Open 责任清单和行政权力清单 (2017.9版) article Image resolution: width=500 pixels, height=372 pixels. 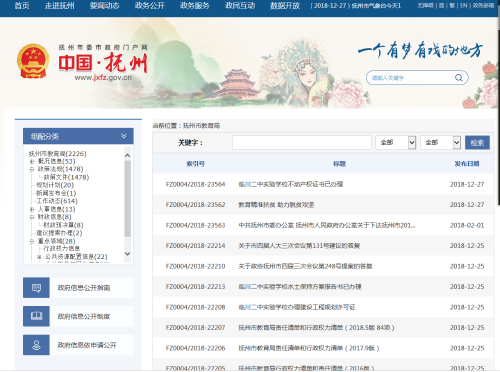pyautogui.click(x=309, y=348)
